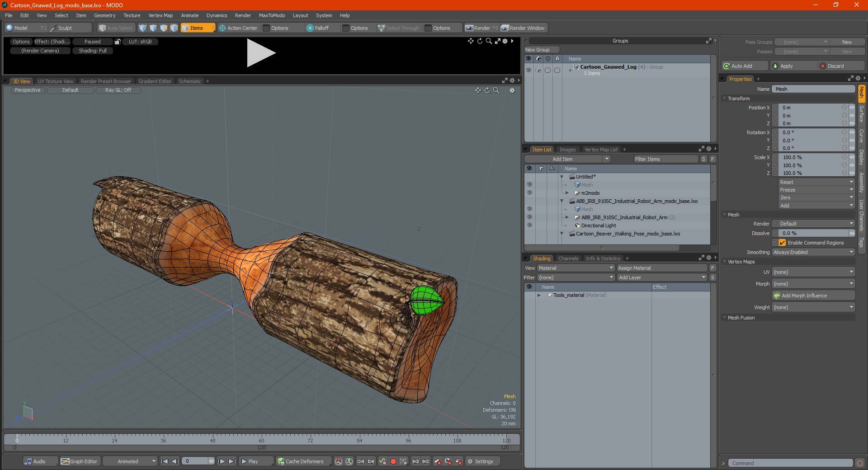The image size is (868, 470).
Task: Go to first frame in transport
Action: pos(165,461)
